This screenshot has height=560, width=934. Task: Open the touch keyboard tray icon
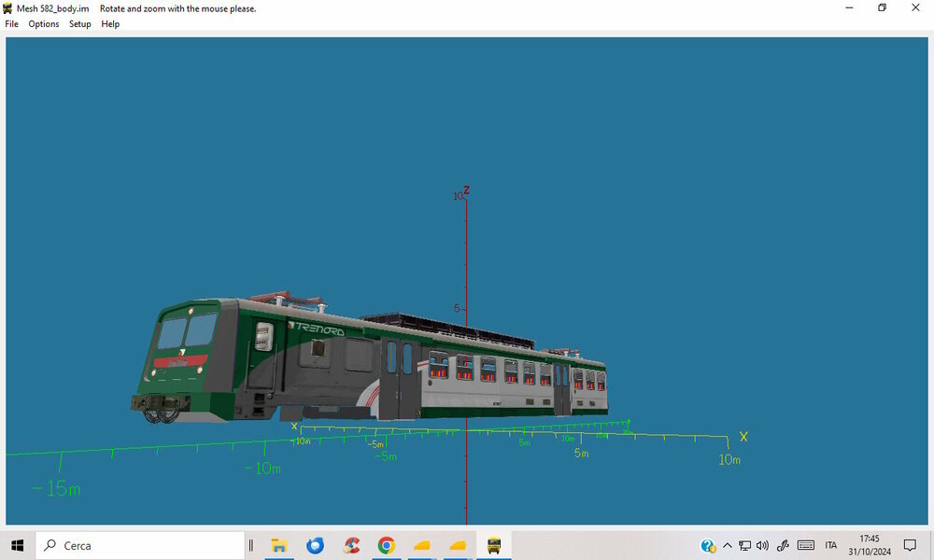[806, 545]
